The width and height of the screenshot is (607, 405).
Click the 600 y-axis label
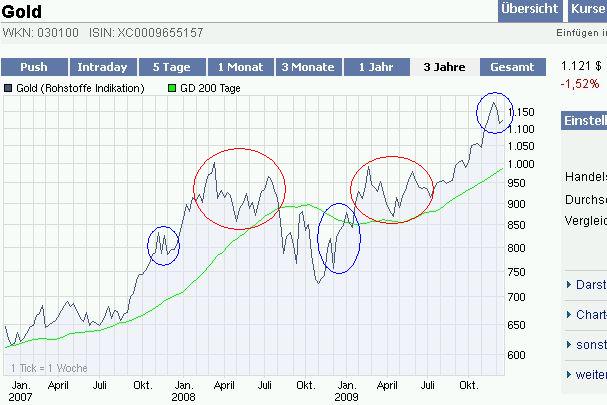pos(516,355)
